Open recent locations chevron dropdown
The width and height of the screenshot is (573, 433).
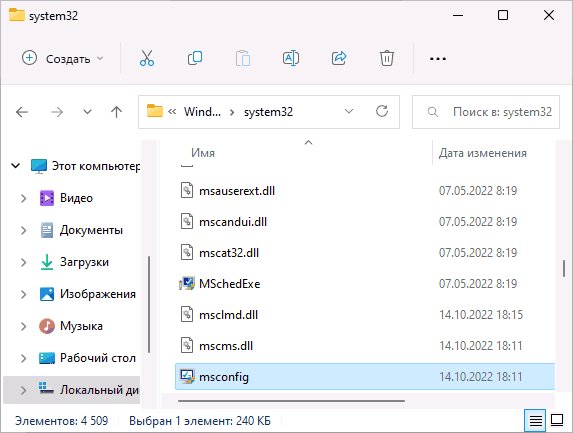87,112
